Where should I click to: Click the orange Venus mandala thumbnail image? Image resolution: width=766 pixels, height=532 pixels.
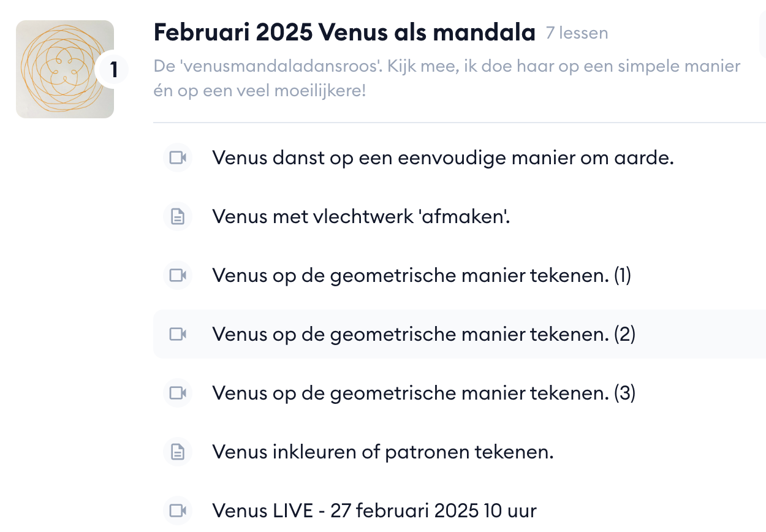65,69
